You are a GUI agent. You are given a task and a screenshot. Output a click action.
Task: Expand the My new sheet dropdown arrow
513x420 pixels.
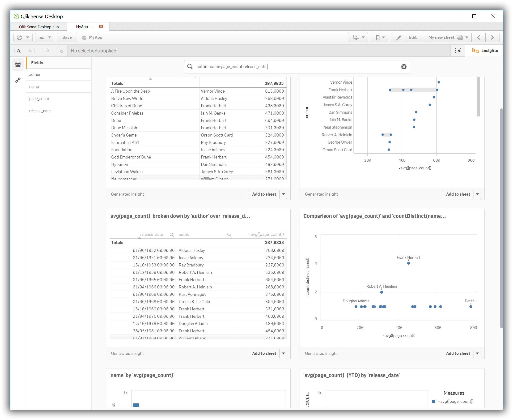466,37
